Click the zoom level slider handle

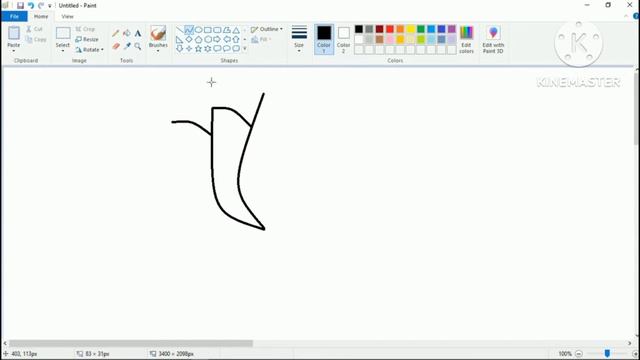(607, 353)
